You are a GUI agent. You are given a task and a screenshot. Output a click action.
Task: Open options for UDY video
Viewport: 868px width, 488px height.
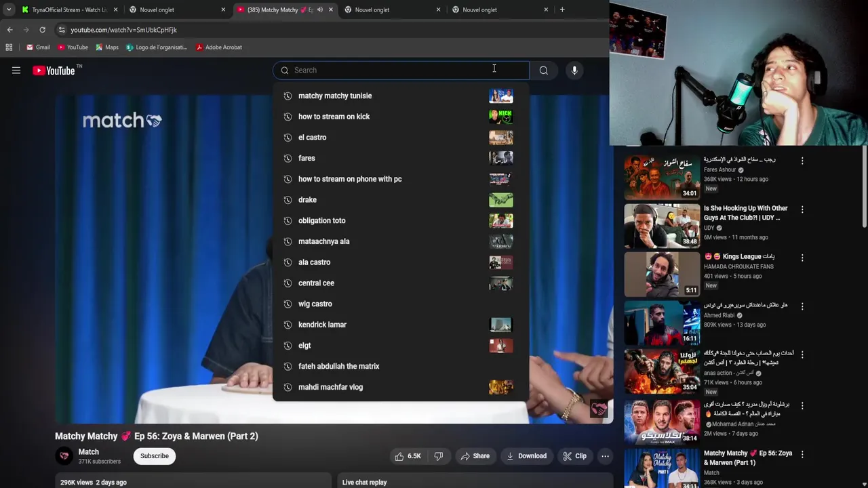pyautogui.click(x=802, y=209)
